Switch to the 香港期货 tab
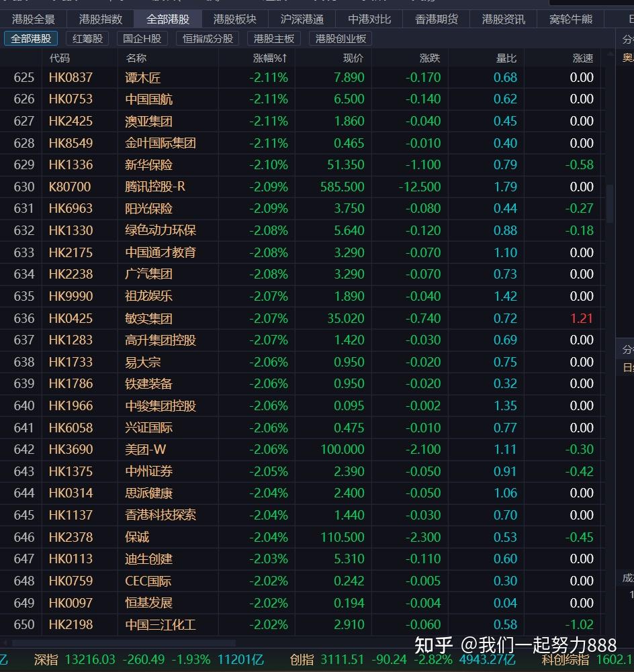The height and width of the screenshot is (672, 634). pyautogui.click(x=436, y=19)
